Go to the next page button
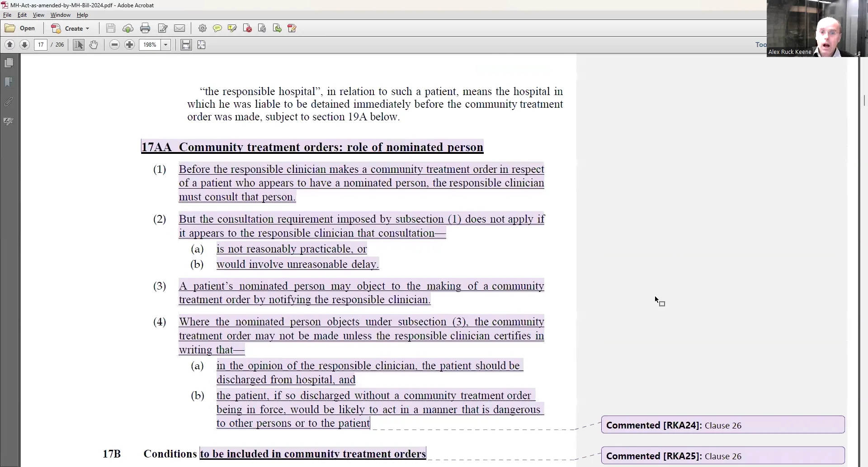 tap(25, 45)
